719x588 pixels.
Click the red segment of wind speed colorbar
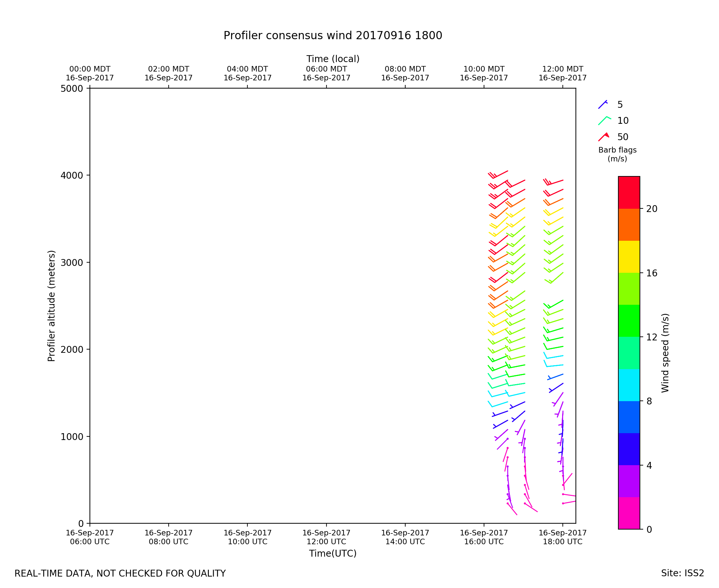point(629,192)
